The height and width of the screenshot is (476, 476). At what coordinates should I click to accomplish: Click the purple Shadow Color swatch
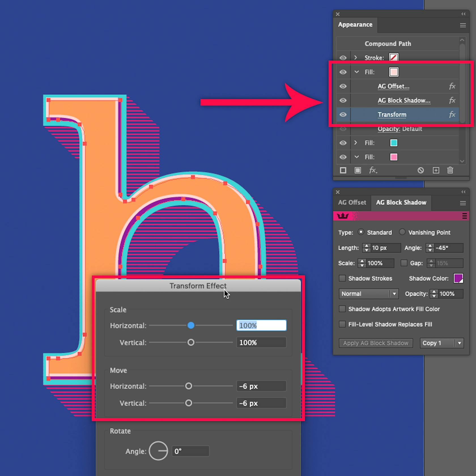coord(458,278)
